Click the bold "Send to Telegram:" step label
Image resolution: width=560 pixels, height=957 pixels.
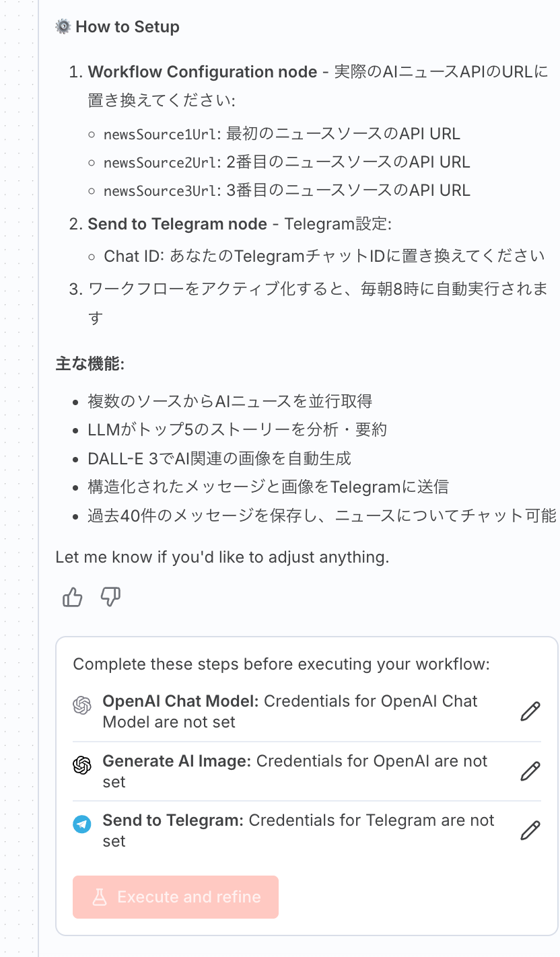(x=173, y=820)
